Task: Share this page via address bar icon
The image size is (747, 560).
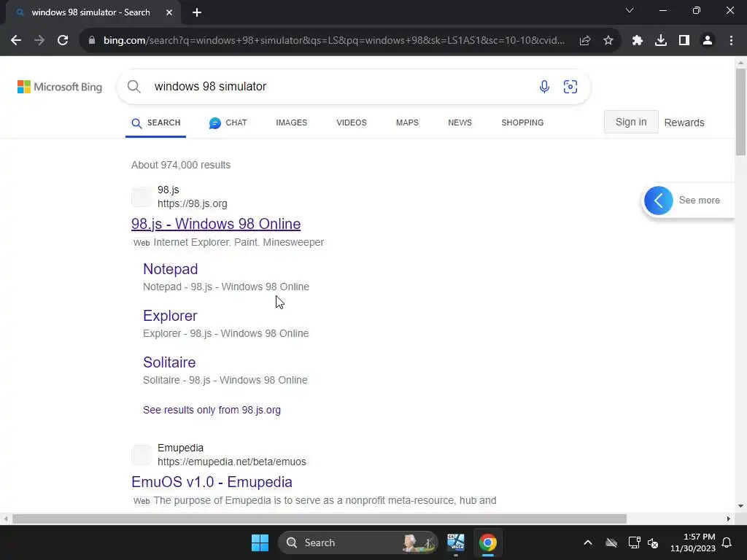Action: click(x=585, y=41)
